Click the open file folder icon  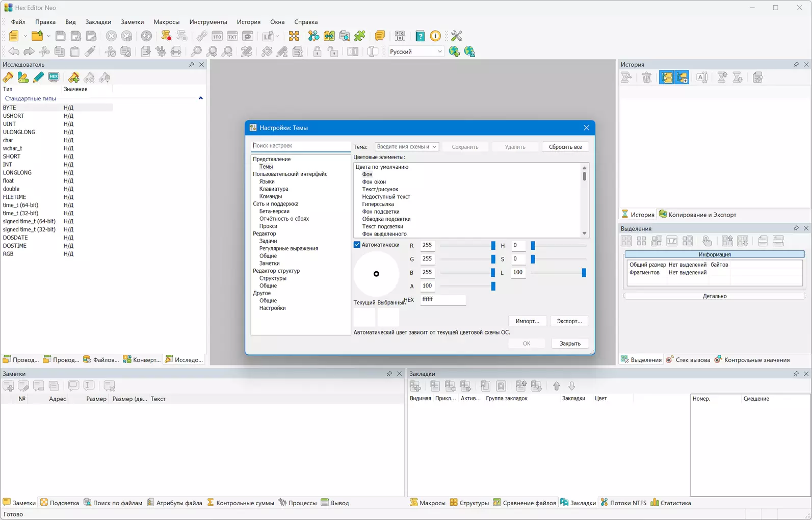37,36
